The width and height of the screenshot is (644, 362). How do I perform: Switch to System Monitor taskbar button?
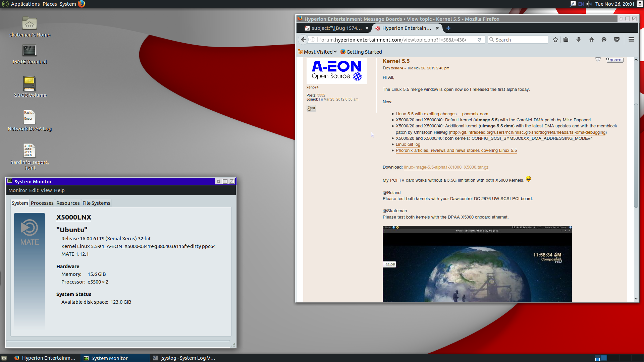click(115, 358)
